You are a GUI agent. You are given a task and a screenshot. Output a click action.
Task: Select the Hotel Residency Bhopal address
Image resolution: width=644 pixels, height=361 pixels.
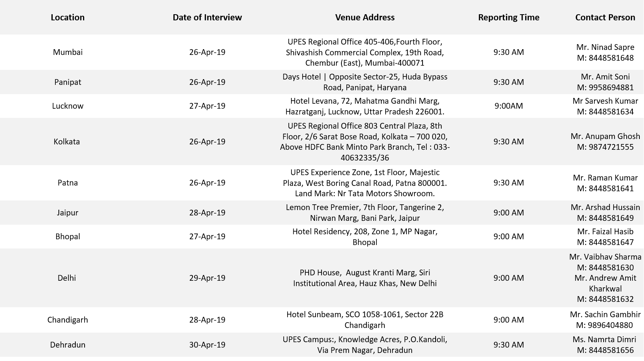[364, 237]
